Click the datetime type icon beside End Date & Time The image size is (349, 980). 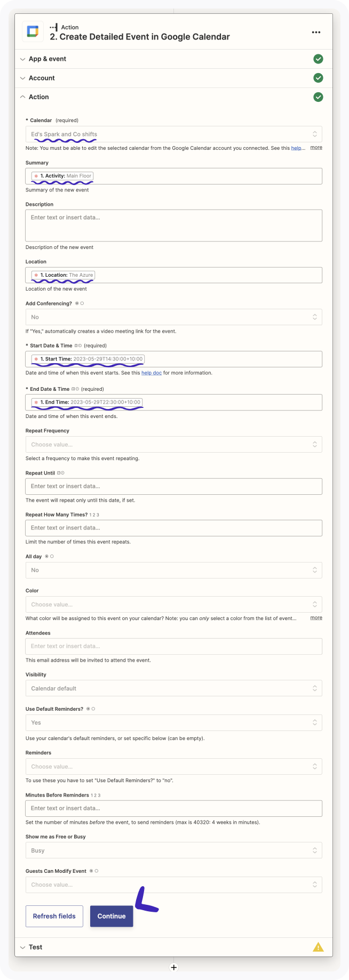75,389
